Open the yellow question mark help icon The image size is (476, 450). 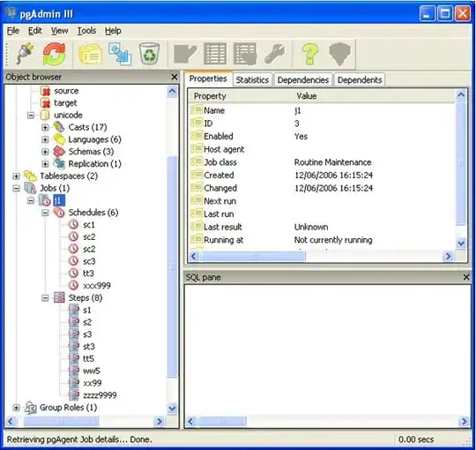click(x=310, y=54)
